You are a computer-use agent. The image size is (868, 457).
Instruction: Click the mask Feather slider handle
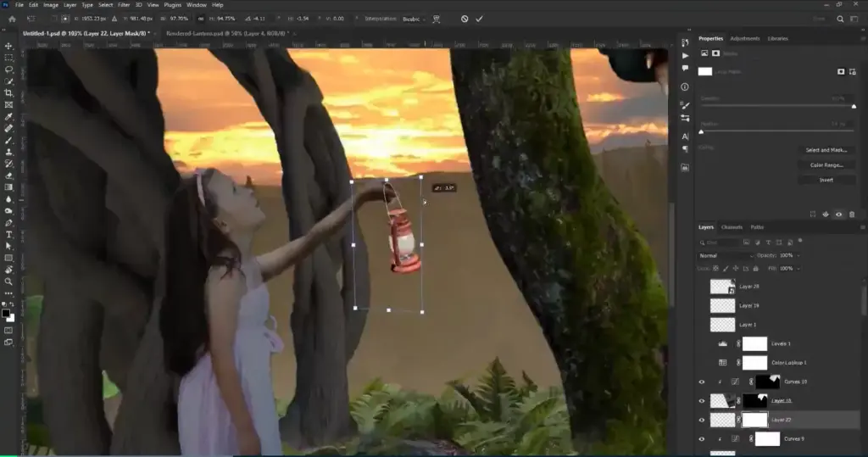tap(701, 131)
